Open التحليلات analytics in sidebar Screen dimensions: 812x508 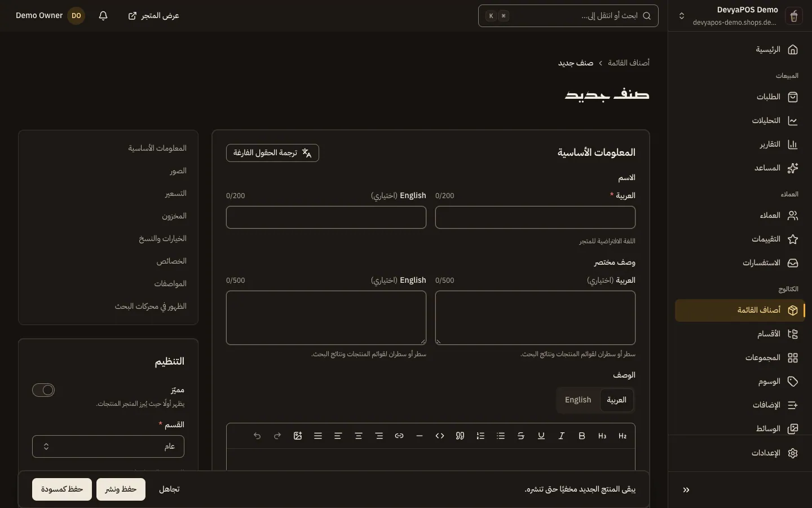click(740, 121)
